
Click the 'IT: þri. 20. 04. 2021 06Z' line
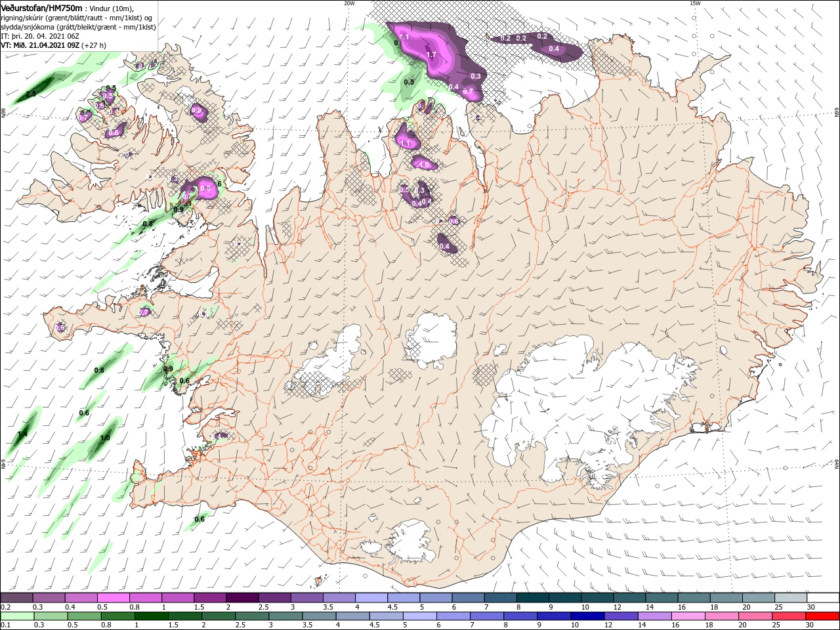click(40, 36)
